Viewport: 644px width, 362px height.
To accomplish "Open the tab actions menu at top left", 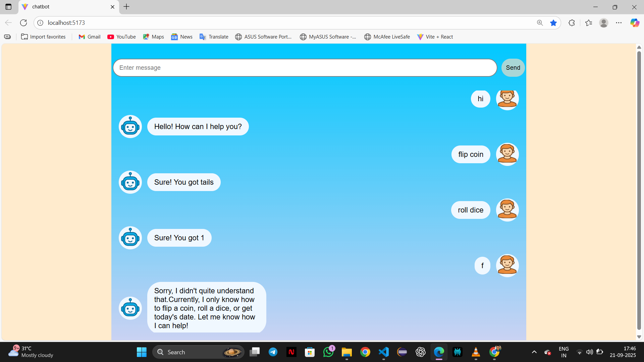I will (x=8, y=7).
